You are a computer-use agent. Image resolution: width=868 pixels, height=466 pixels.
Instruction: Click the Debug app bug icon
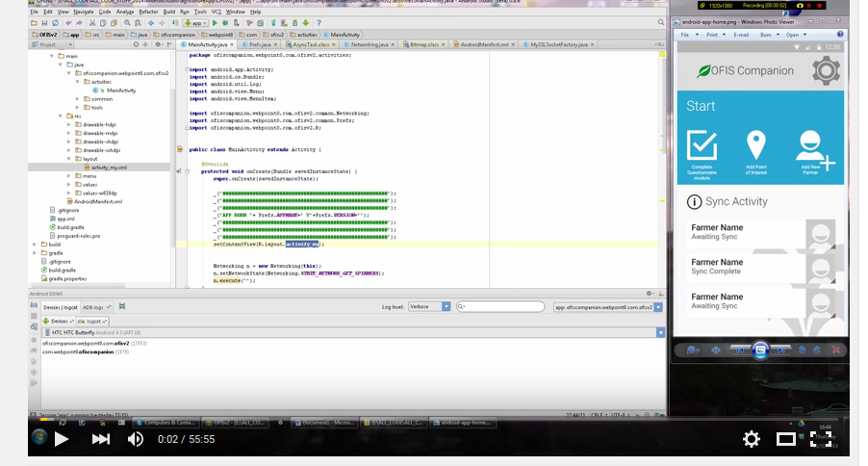coord(225,22)
